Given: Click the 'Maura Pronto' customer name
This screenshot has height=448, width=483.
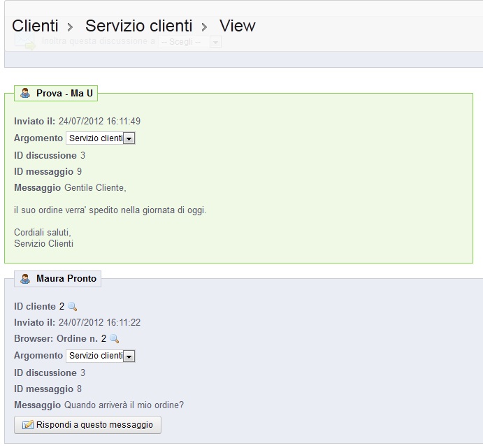Looking at the screenshot, I should tap(67, 279).
